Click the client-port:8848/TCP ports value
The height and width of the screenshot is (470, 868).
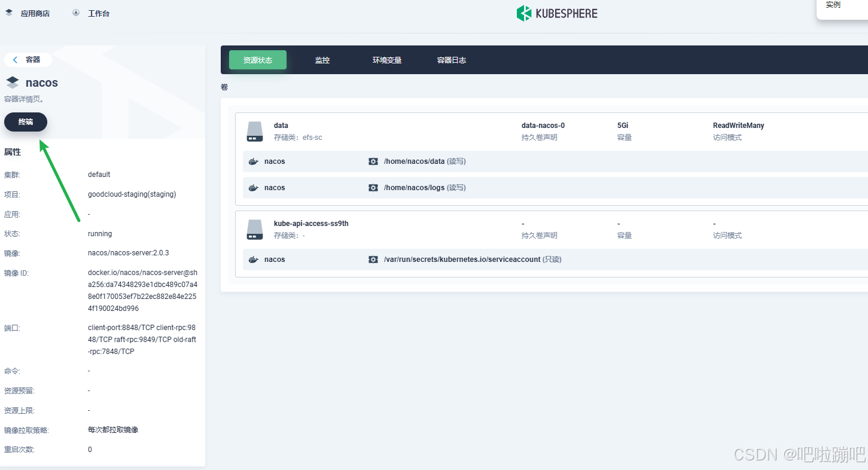point(142,340)
